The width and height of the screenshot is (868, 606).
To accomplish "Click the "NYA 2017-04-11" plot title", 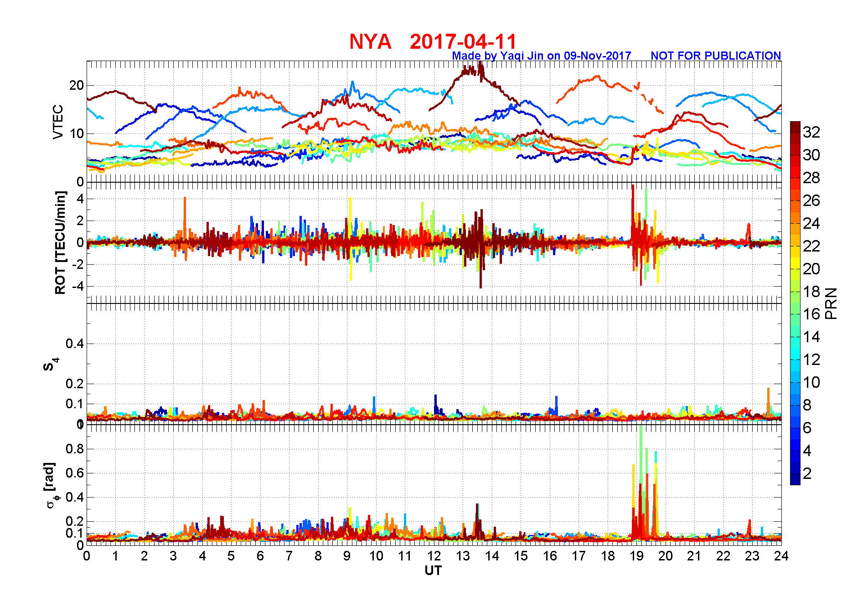I will click(433, 41).
